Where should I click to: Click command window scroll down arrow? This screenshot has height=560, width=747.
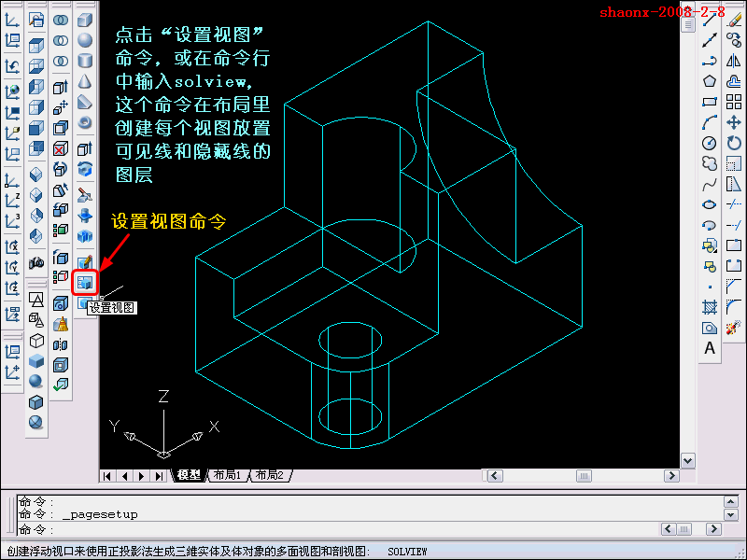731,514
